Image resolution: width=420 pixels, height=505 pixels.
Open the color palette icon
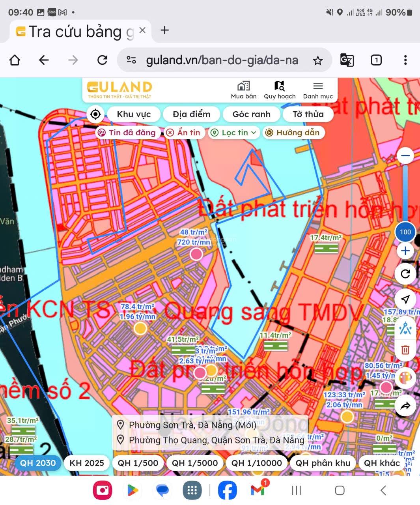tap(405, 378)
